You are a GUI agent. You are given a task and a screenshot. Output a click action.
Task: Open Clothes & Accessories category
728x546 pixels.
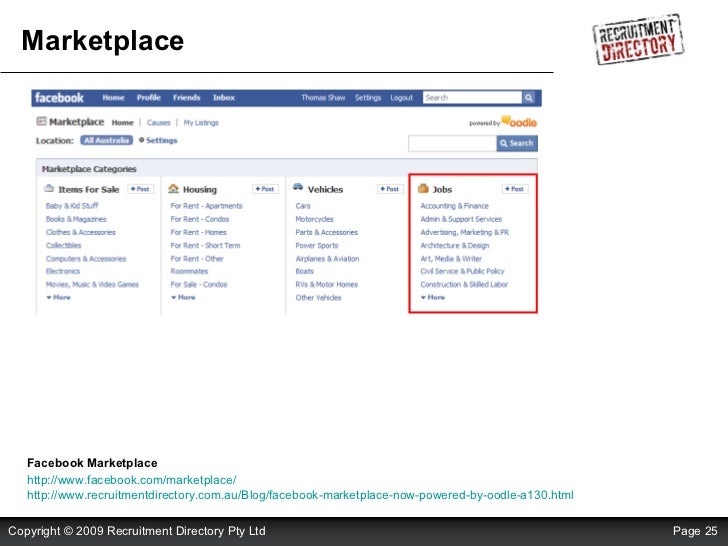coord(81,232)
